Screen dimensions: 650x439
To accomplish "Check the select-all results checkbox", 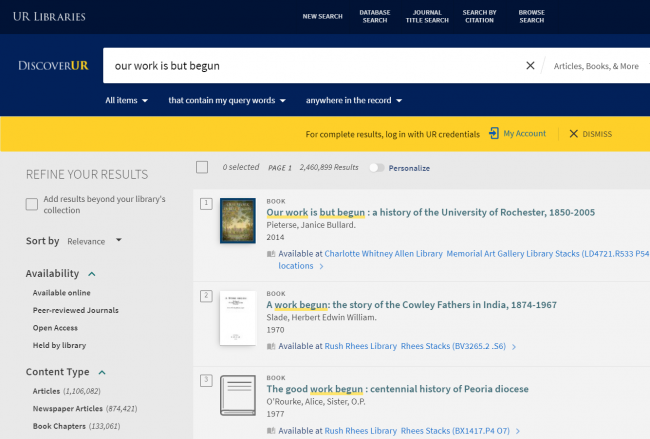I will point(202,167).
